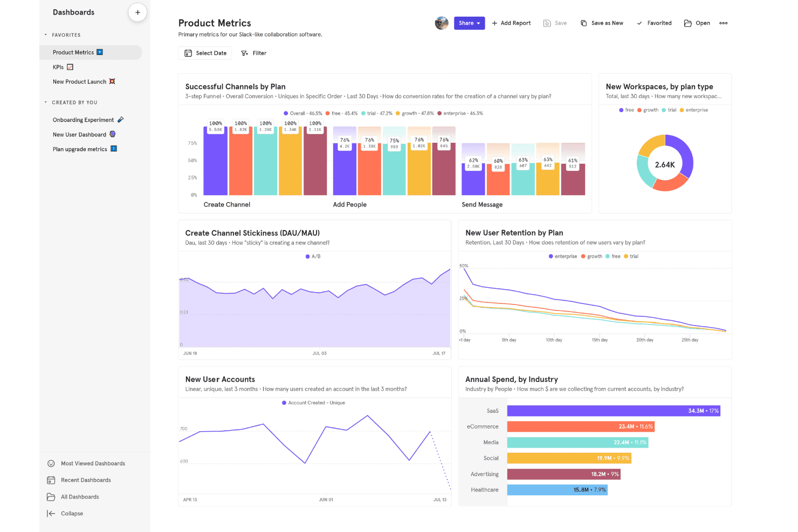Viewport: 798px width, 532px height.
Task: Open the Filter control
Action: pos(253,53)
